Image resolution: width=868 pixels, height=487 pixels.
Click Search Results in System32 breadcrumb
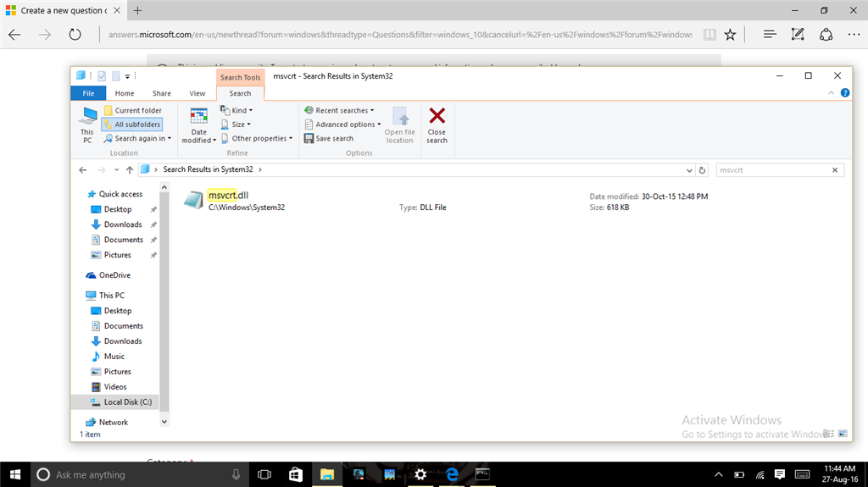pyautogui.click(x=208, y=169)
